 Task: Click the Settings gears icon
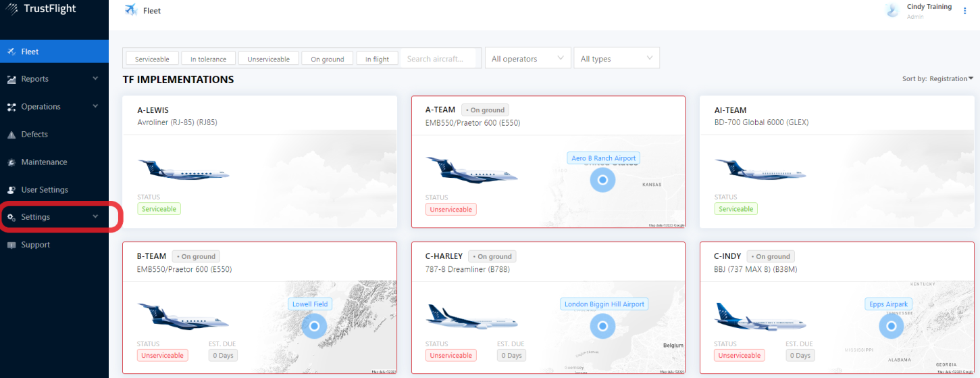tap(11, 217)
